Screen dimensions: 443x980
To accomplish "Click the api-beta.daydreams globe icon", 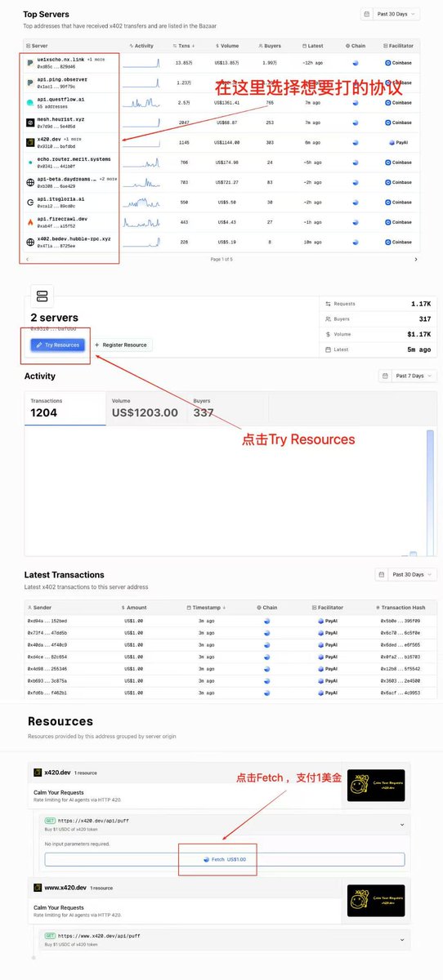I will [30, 182].
